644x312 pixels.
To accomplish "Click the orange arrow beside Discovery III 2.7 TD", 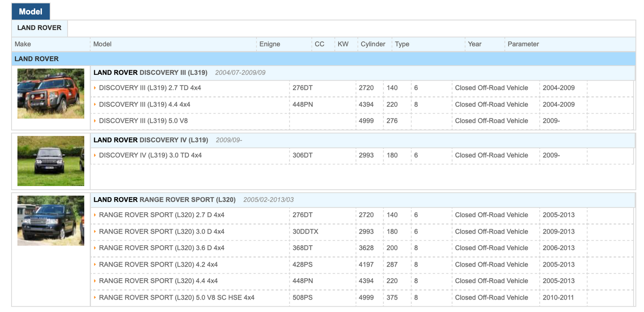I will pyautogui.click(x=95, y=88).
